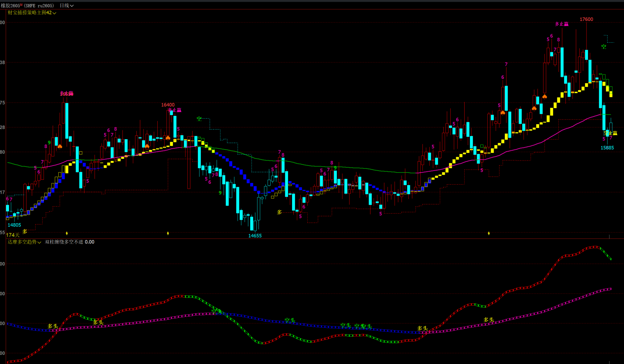Select the 14655 low price label

(255, 236)
